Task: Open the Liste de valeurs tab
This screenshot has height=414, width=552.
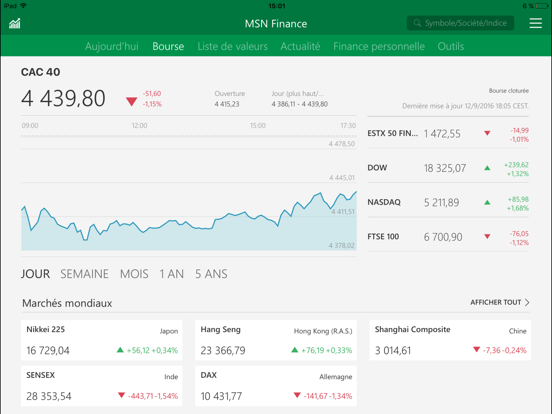Action: pos(232,46)
